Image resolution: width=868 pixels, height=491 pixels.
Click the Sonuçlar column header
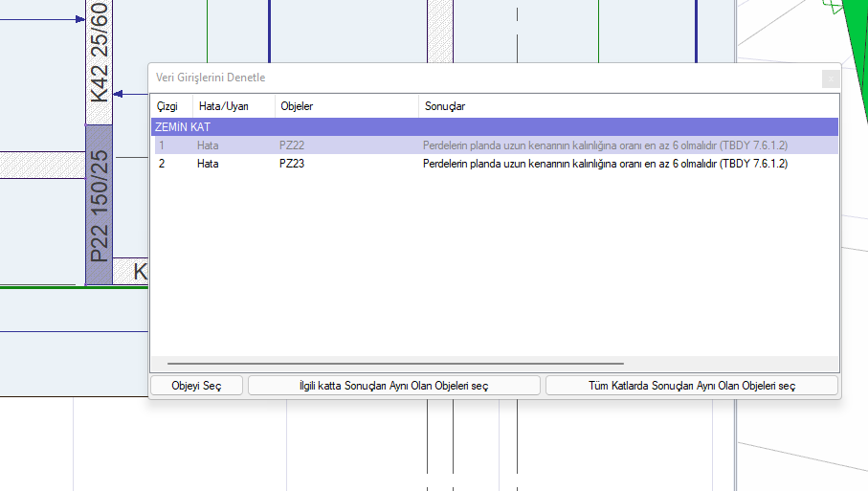coord(445,106)
